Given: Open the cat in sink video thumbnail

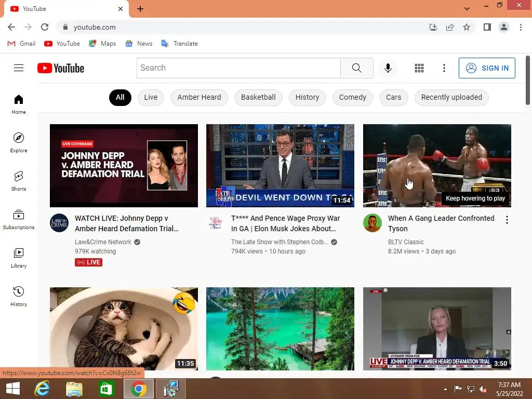Looking at the screenshot, I should [x=124, y=329].
